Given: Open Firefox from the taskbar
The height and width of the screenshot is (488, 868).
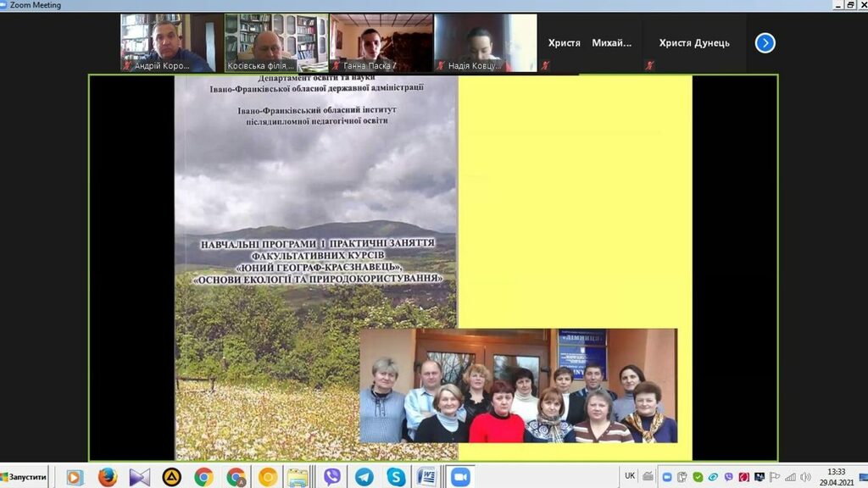Looking at the screenshot, I should [x=108, y=477].
